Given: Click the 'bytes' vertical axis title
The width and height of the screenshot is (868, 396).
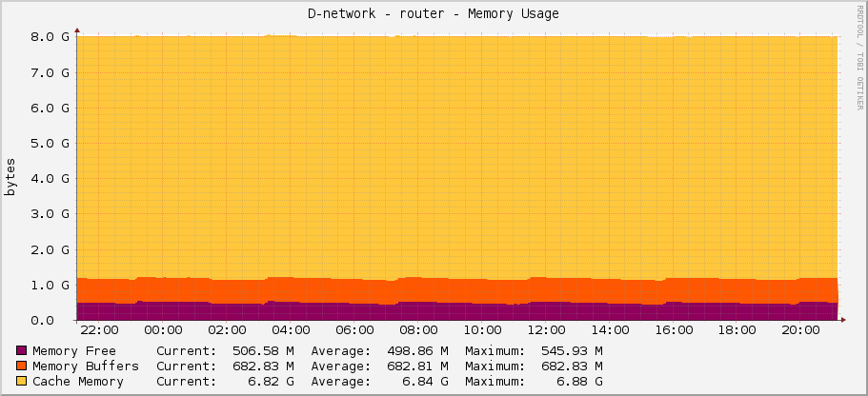Looking at the screenshot, I should click(x=10, y=177).
